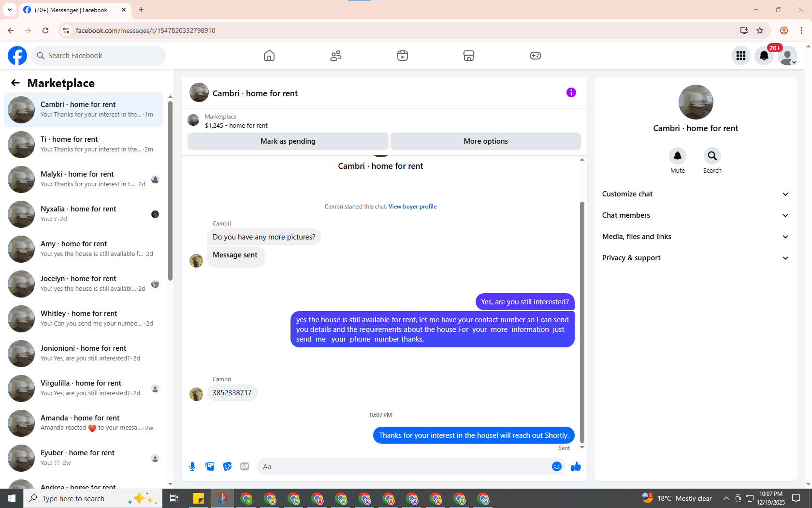Click the Search Facebook field
Image resolution: width=812 pixels, height=508 pixels.
(99, 56)
